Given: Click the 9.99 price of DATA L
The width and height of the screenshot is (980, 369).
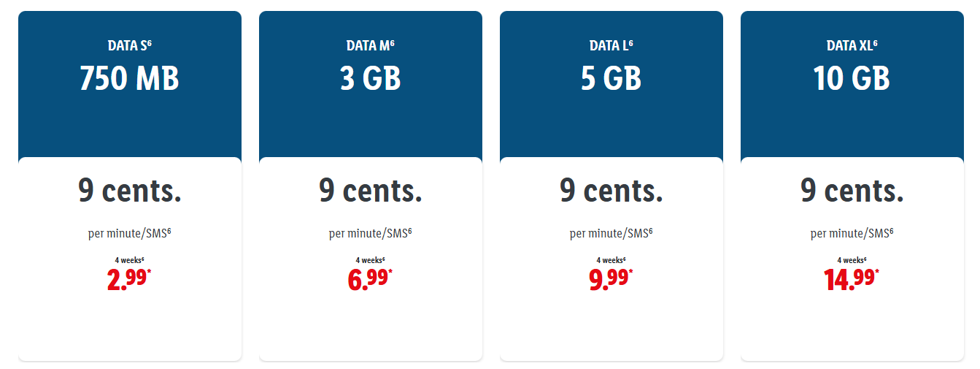Looking at the screenshot, I should (x=611, y=280).
